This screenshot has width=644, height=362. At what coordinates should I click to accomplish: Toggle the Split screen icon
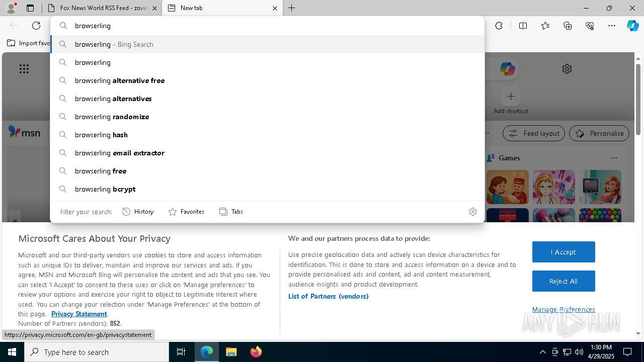523,26
